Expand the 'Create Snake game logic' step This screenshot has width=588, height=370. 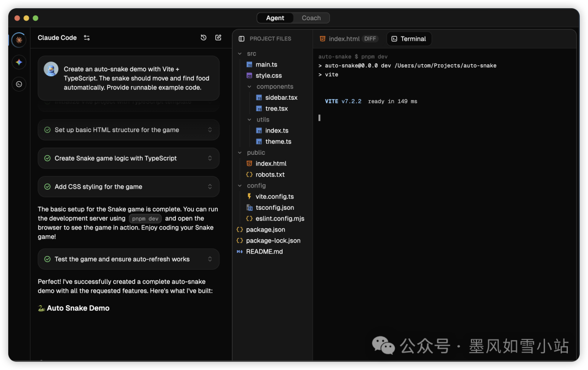pyautogui.click(x=210, y=158)
